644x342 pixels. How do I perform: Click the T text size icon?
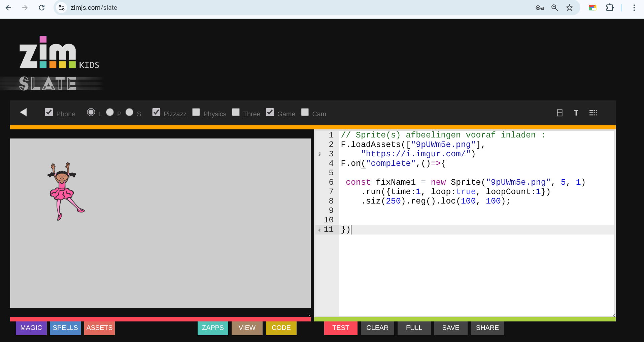coord(576,113)
